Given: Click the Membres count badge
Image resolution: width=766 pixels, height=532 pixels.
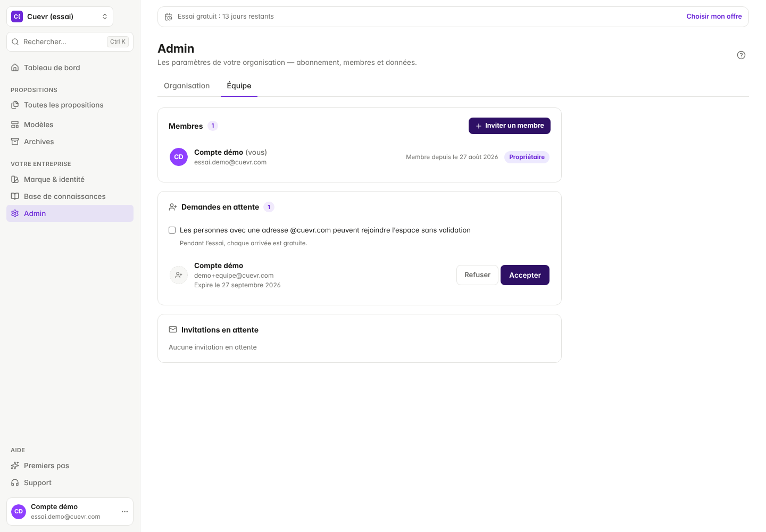Looking at the screenshot, I should pos(213,126).
